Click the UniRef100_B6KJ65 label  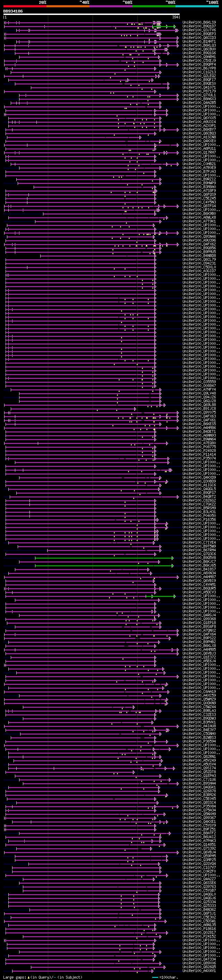199,565
